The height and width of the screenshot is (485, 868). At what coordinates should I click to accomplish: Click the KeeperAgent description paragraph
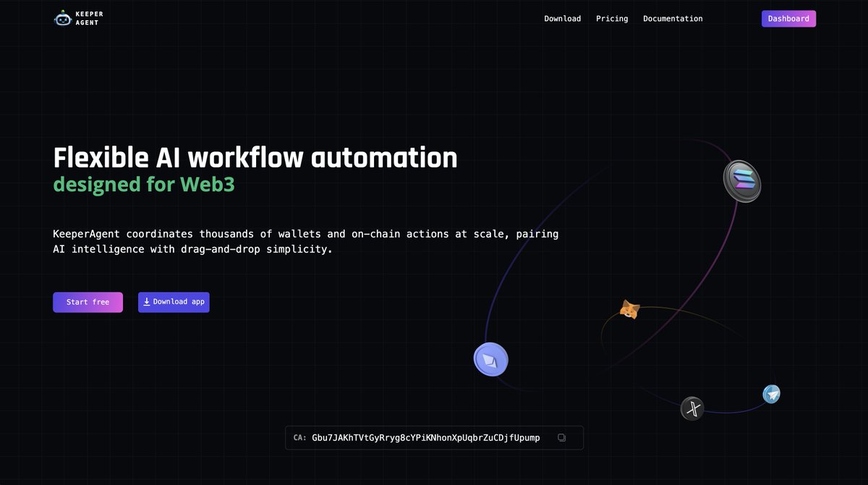306,242
